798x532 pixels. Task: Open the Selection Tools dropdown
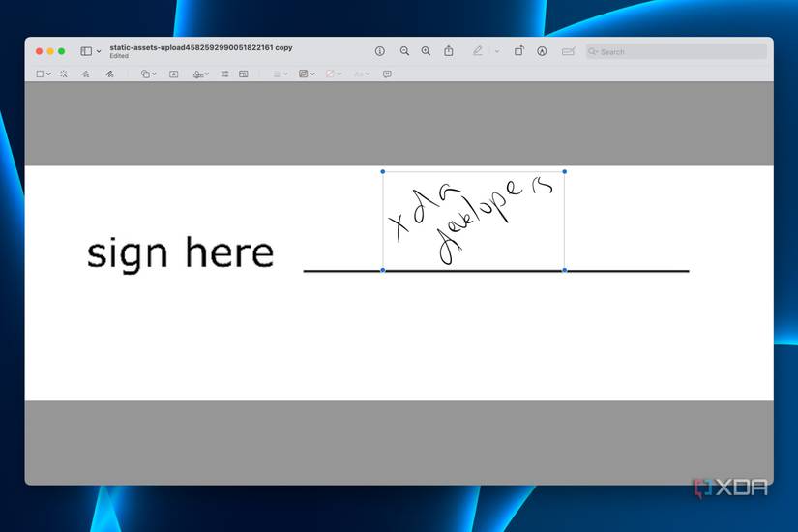(x=44, y=74)
